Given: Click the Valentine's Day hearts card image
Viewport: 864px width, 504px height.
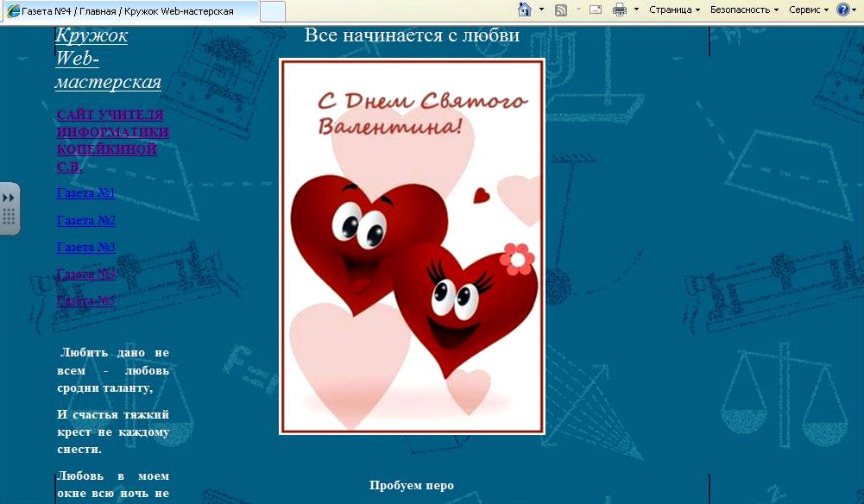Looking at the screenshot, I should coord(412,247).
